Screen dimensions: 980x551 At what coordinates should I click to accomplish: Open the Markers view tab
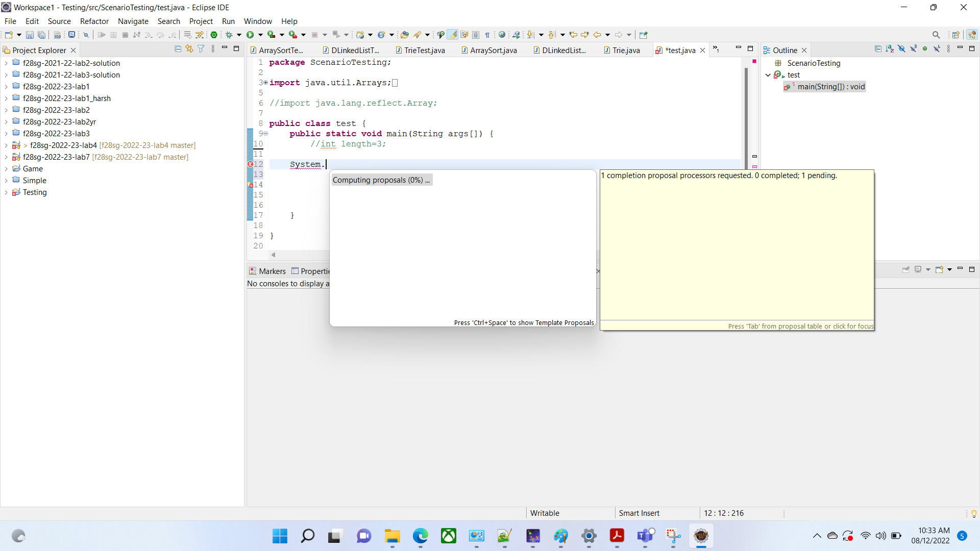pyautogui.click(x=267, y=271)
